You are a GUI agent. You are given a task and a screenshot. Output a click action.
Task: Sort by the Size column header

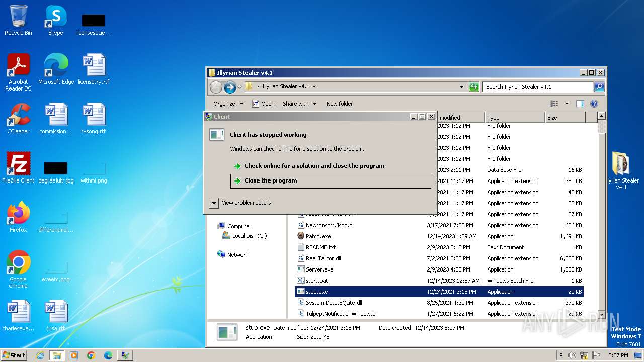566,117
